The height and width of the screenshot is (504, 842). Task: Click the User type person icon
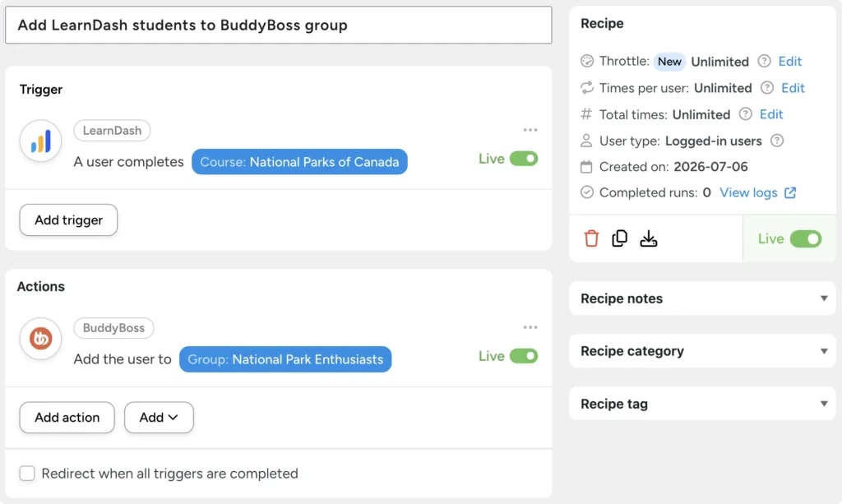coord(586,141)
